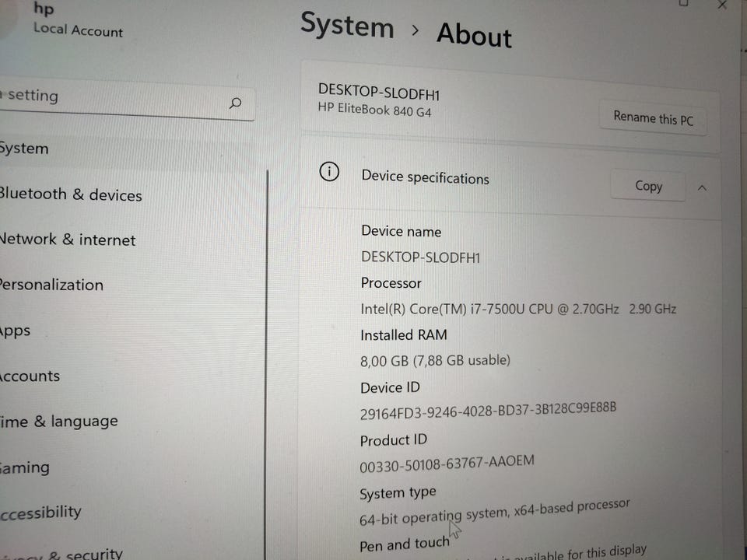Image resolution: width=747 pixels, height=560 pixels.
Task: Open Accessibility settings
Action: coord(40,513)
